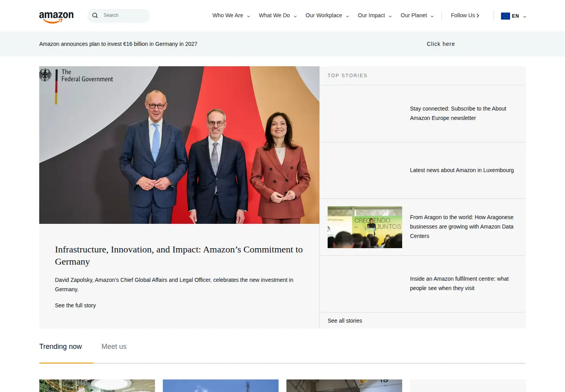Click the Amazon logo
Image resolution: width=565 pixels, height=392 pixels.
(x=56, y=17)
